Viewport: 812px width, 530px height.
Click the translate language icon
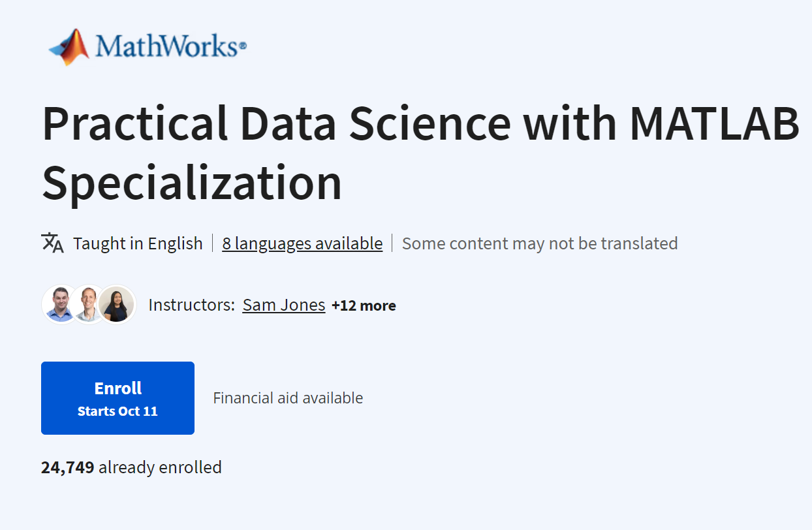pyautogui.click(x=53, y=243)
